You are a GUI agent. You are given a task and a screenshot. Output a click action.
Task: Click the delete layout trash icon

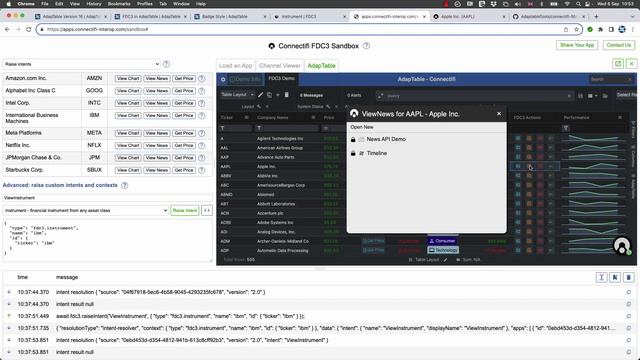287,95
